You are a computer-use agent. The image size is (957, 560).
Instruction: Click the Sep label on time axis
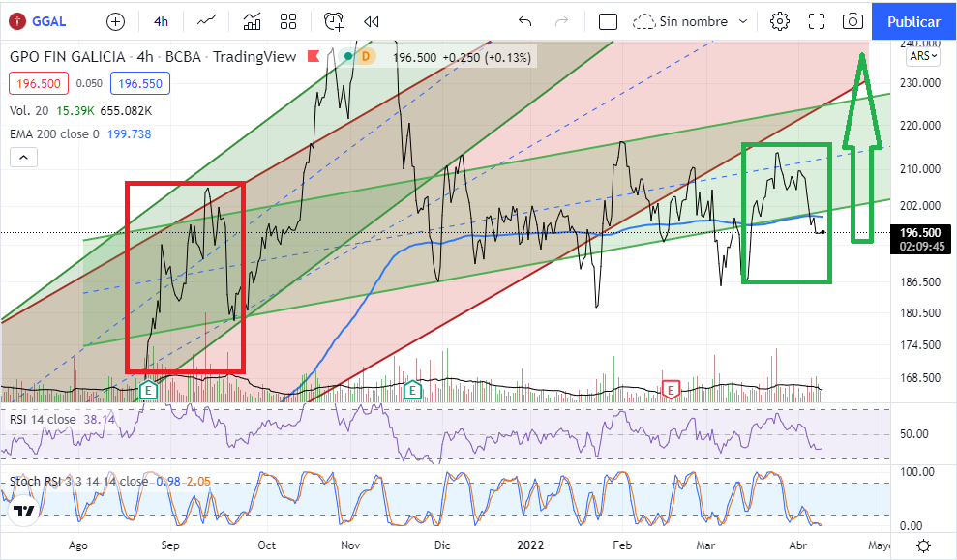170,545
